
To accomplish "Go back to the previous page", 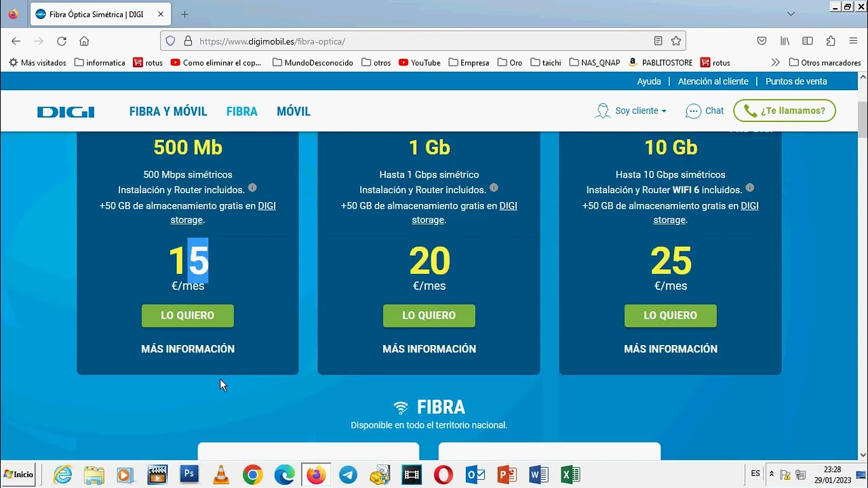I will [16, 41].
